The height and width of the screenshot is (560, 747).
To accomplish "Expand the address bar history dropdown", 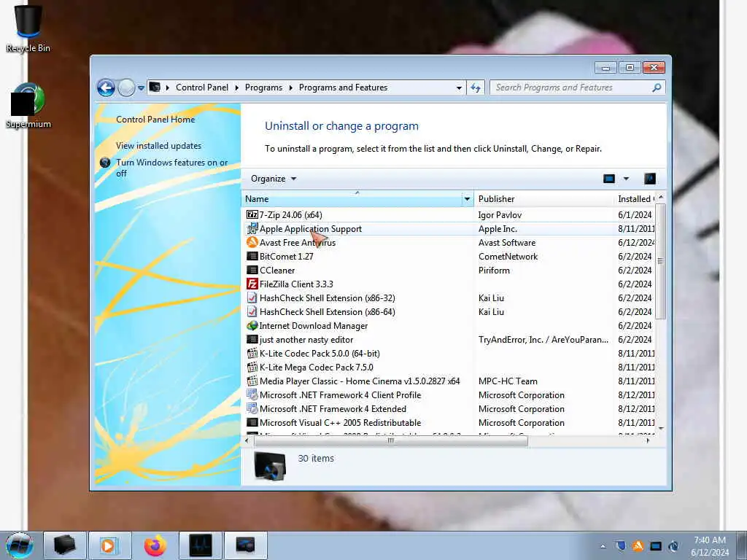I will coord(459,88).
